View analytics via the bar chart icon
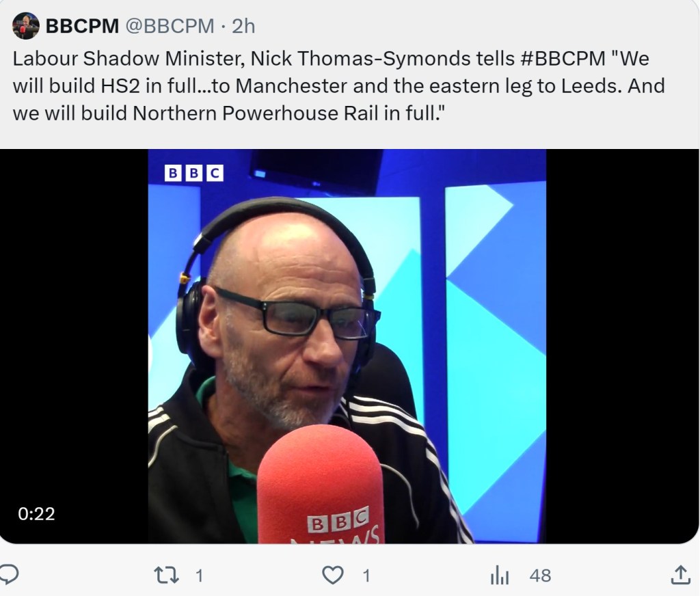Image resolution: width=700 pixels, height=596 pixels. tap(500, 575)
